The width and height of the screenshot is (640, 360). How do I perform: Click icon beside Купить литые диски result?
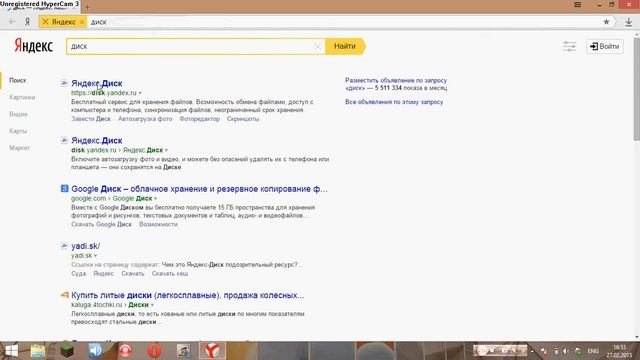64,295
